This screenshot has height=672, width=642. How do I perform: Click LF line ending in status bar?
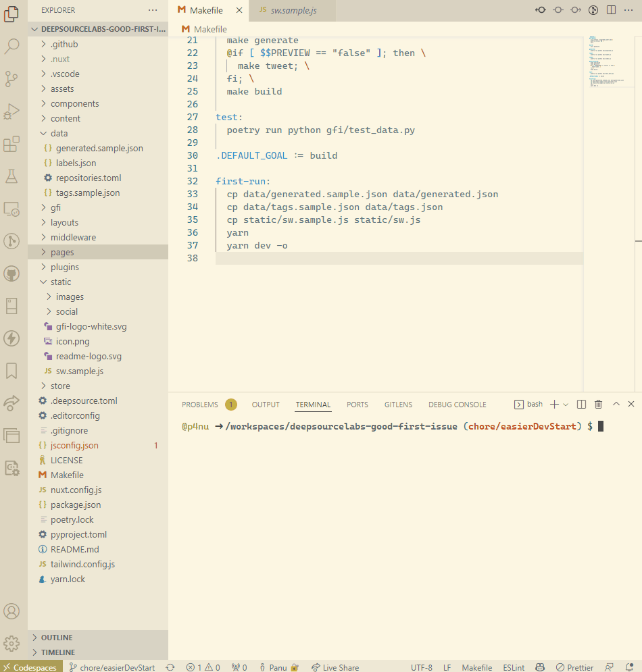click(x=447, y=667)
